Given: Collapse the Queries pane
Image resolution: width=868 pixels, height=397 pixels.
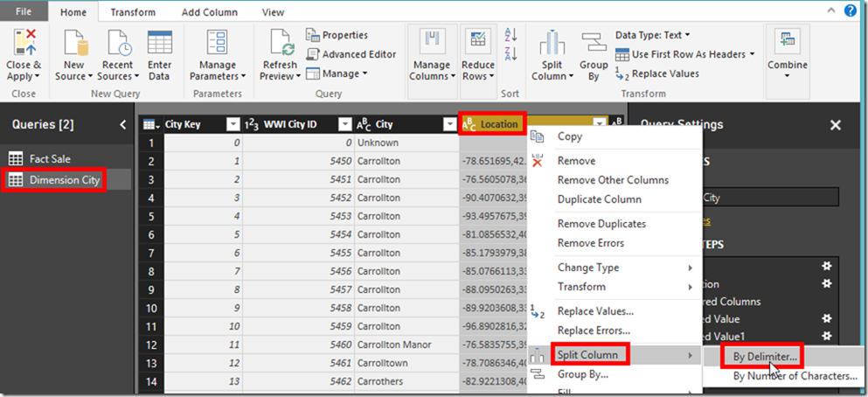Looking at the screenshot, I should [123, 125].
